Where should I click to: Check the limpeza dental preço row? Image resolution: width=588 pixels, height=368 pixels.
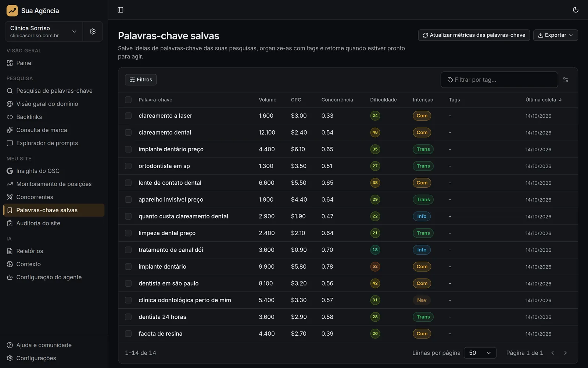point(128,233)
